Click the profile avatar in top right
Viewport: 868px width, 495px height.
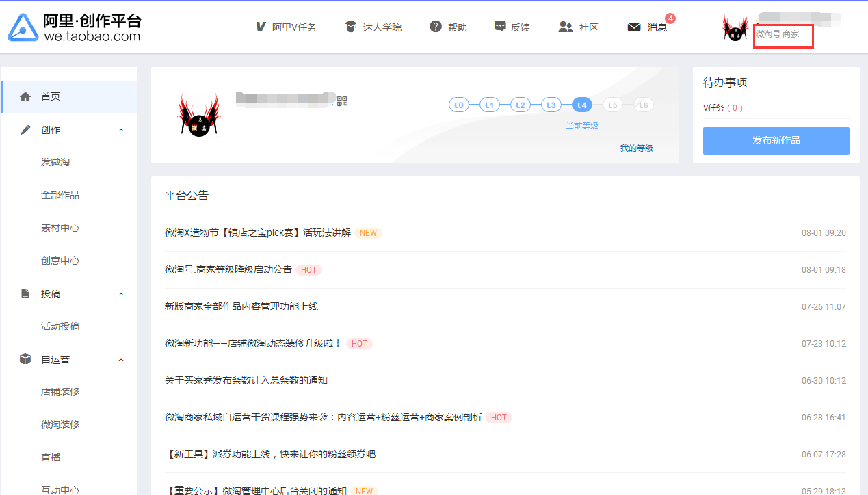[x=735, y=28]
